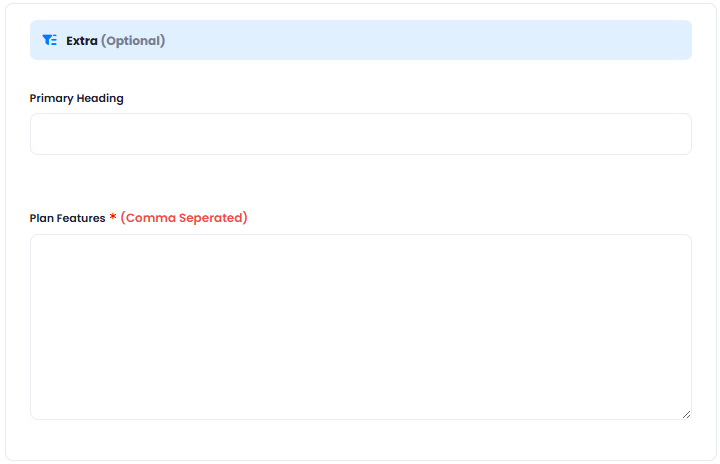Click the red required asterisk after Plan Features
The height and width of the screenshot is (464, 720).
point(112,216)
